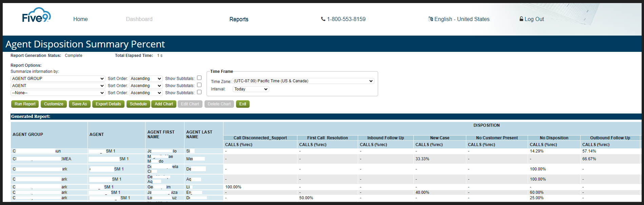Click the 1-800-553-8159 phone number
644x205 pixels.
pyautogui.click(x=346, y=19)
